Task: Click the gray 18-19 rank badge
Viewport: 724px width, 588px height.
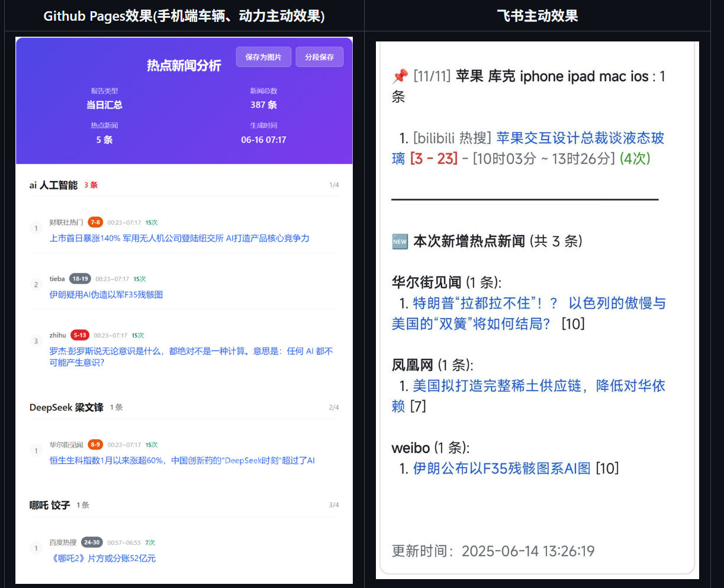Action: tap(80, 279)
